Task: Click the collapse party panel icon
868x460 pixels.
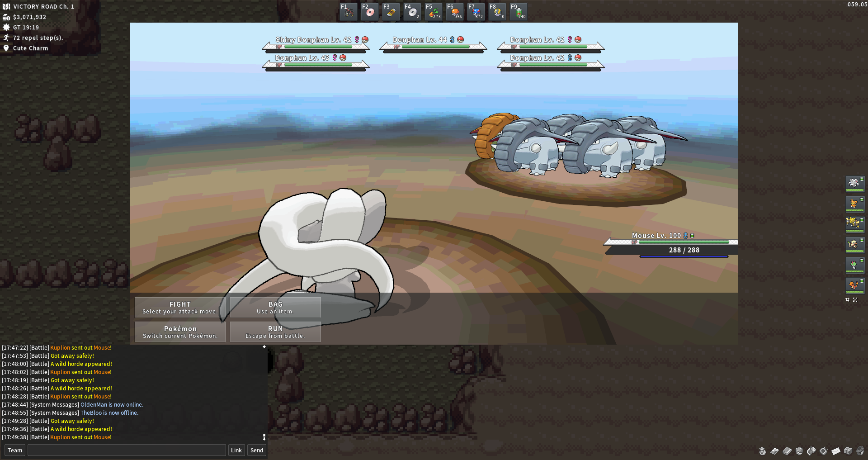Action: click(848, 300)
